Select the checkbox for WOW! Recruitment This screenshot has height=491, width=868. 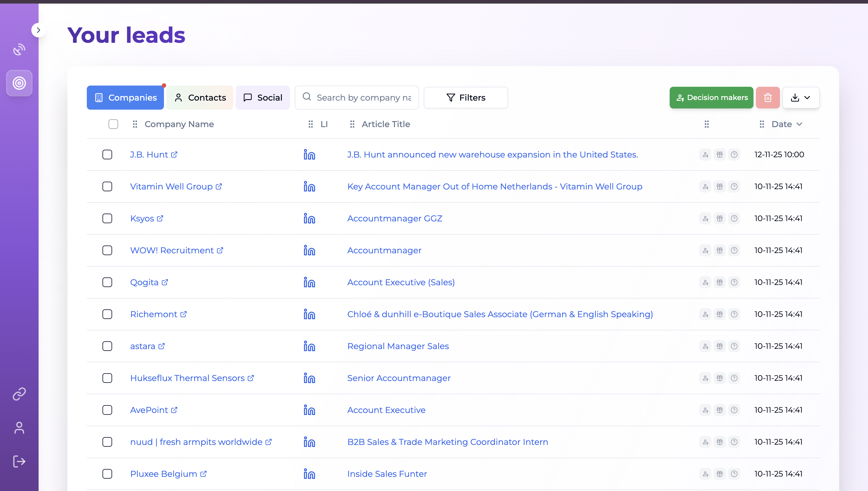click(x=107, y=250)
